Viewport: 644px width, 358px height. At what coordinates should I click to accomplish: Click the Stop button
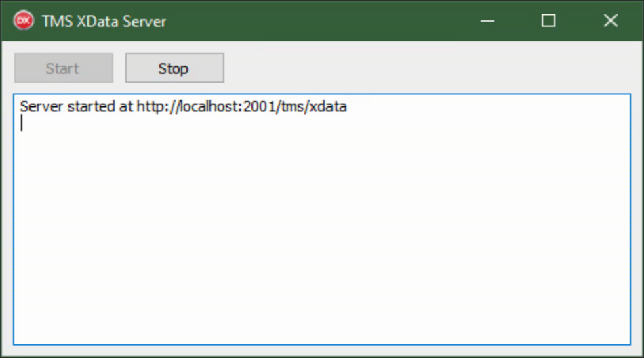point(174,68)
